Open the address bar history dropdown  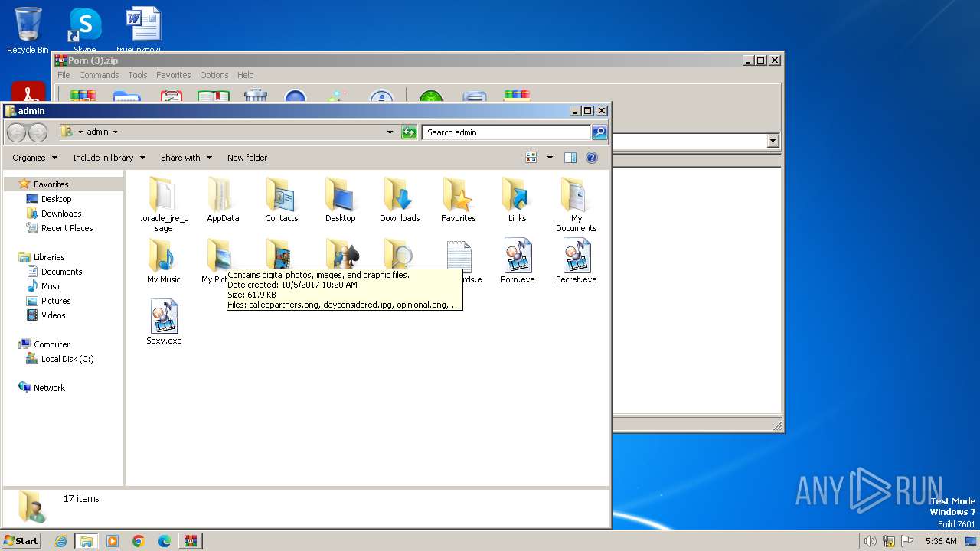click(390, 132)
